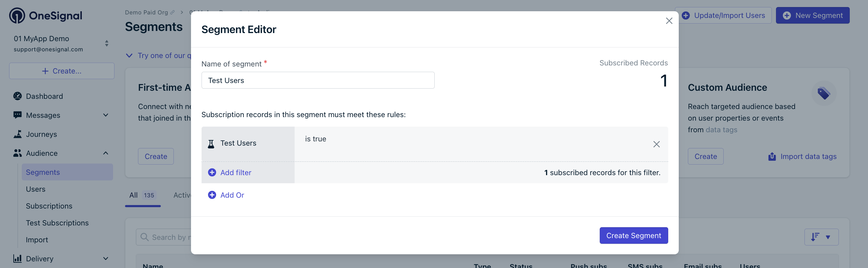Click the Messages chat bubble icon
868x268 pixels.
(x=17, y=115)
